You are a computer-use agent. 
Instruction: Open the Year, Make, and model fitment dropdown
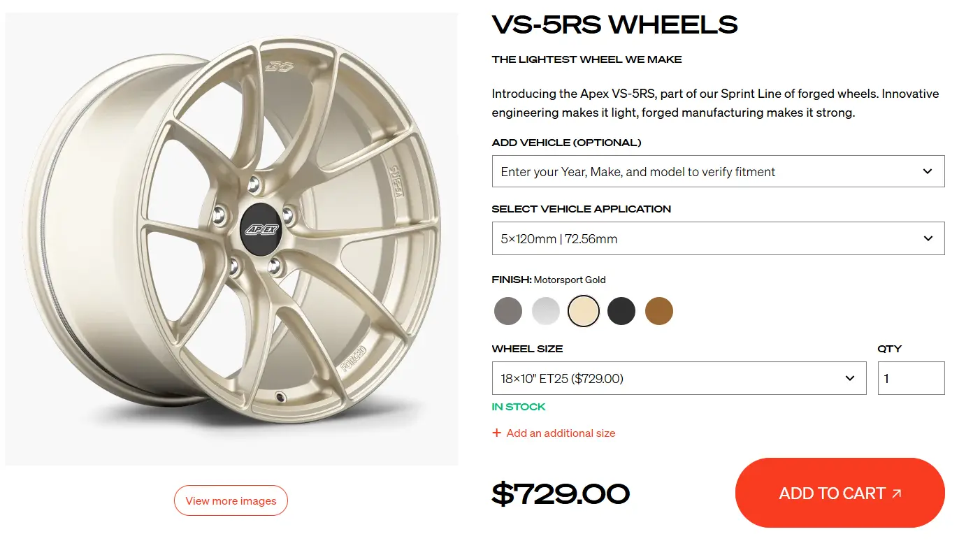[x=718, y=171]
